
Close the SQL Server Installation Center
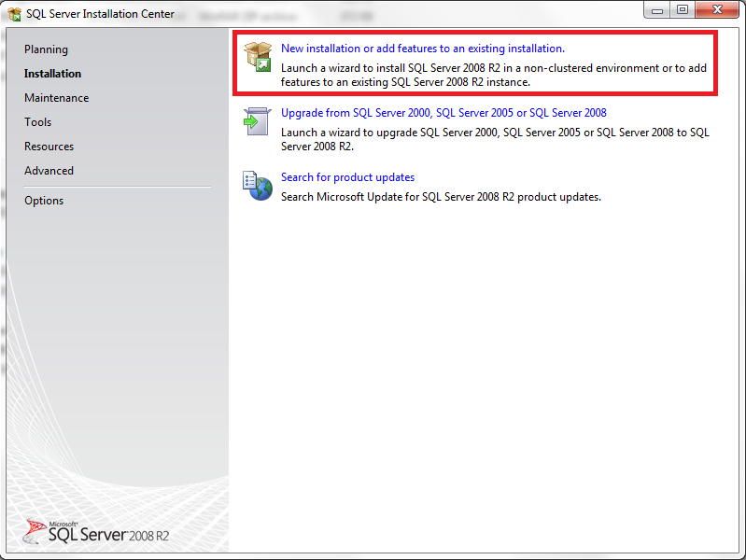pyautogui.click(x=717, y=10)
